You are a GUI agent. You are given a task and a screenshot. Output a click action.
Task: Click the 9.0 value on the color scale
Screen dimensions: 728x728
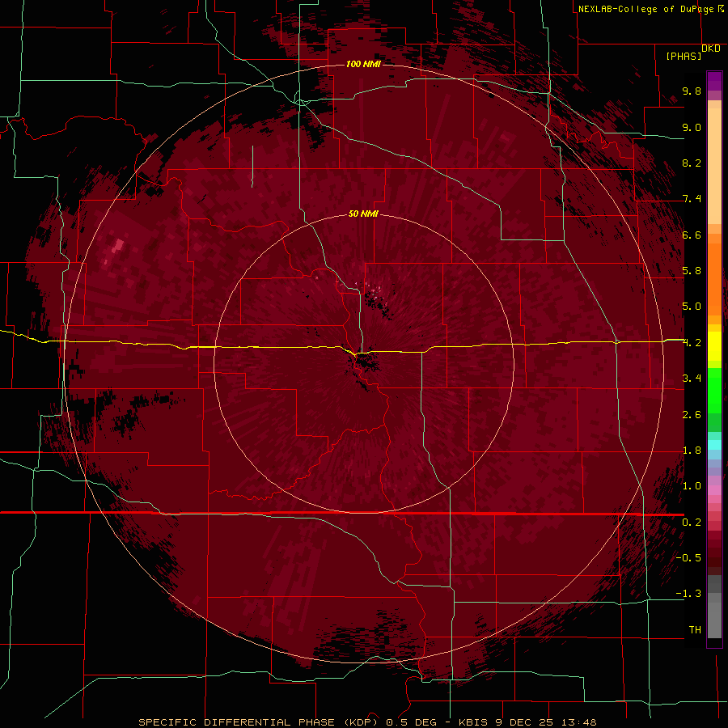click(692, 127)
